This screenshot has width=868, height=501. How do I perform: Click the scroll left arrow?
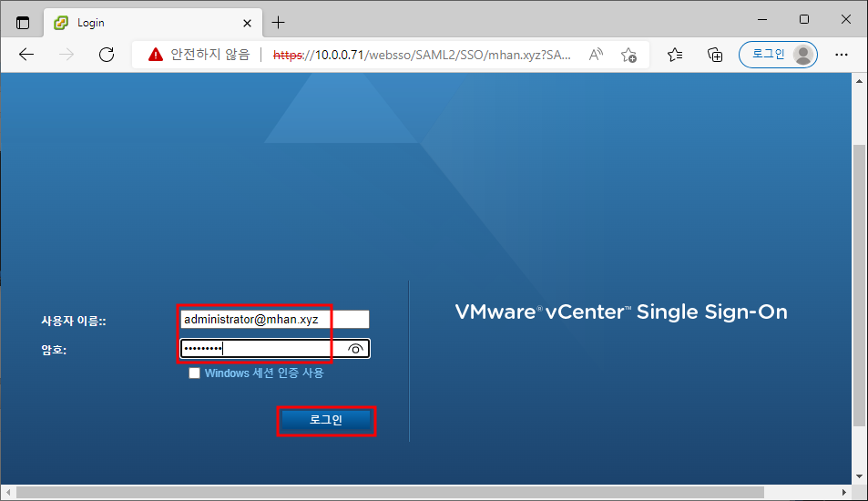coord(8,492)
